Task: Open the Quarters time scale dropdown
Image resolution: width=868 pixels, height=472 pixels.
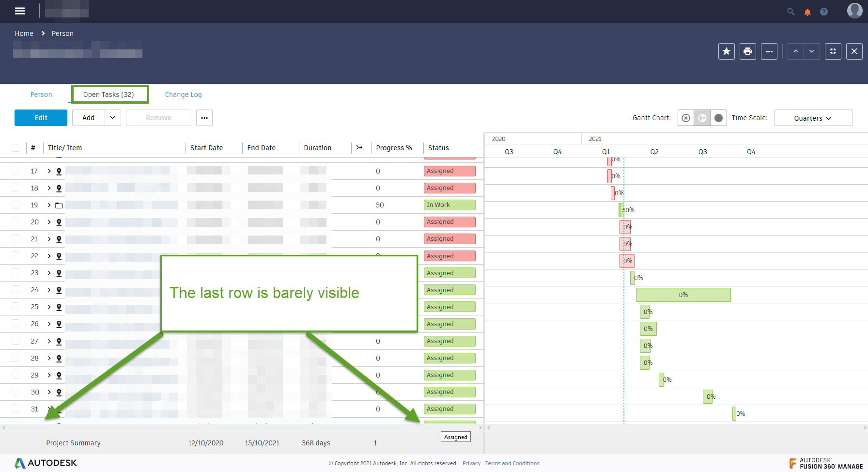Action: tap(813, 118)
